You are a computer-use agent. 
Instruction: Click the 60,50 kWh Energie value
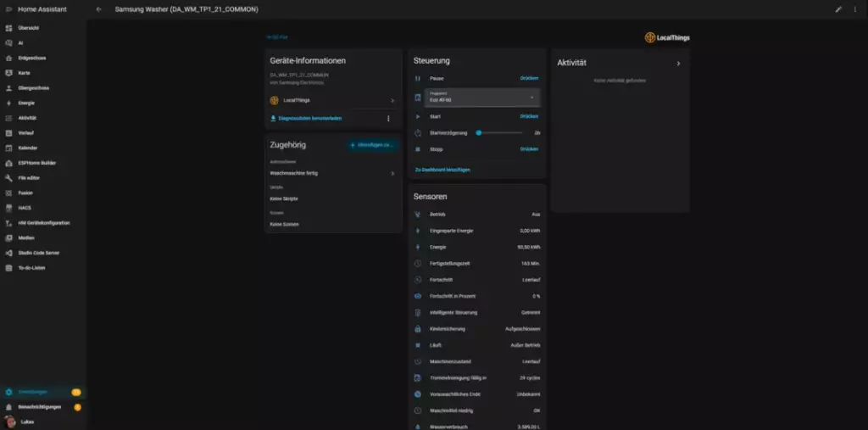click(529, 247)
